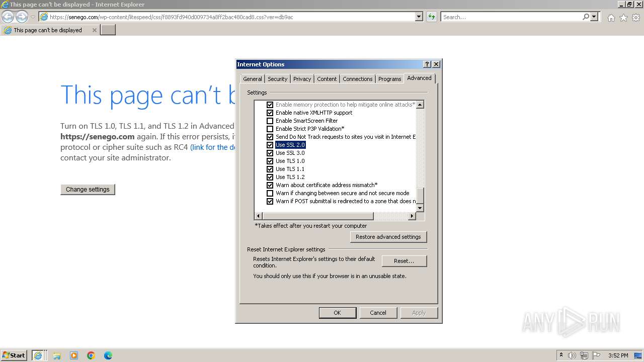644x362 pixels.
Task: Open the Tools gear icon
Action: click(636, 18)
